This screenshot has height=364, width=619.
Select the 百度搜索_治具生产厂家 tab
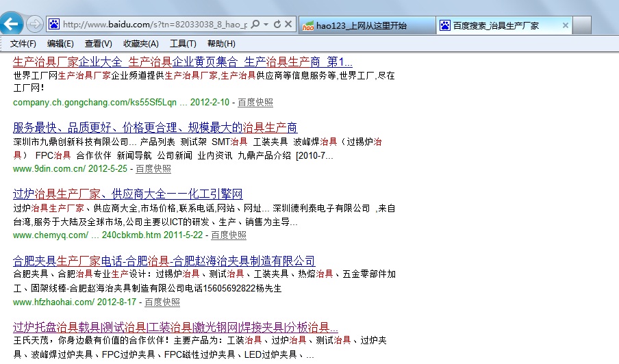[504, 25]
